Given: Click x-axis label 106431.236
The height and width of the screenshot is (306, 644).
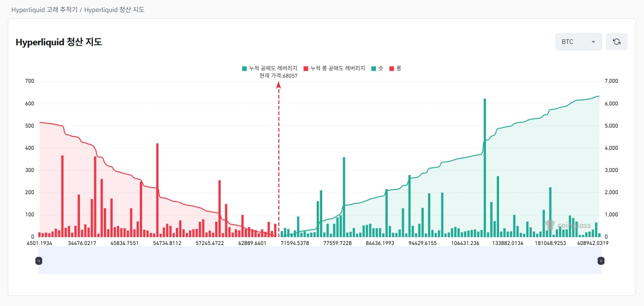Looking at the screenshot, I should click(x=465, y=243).
